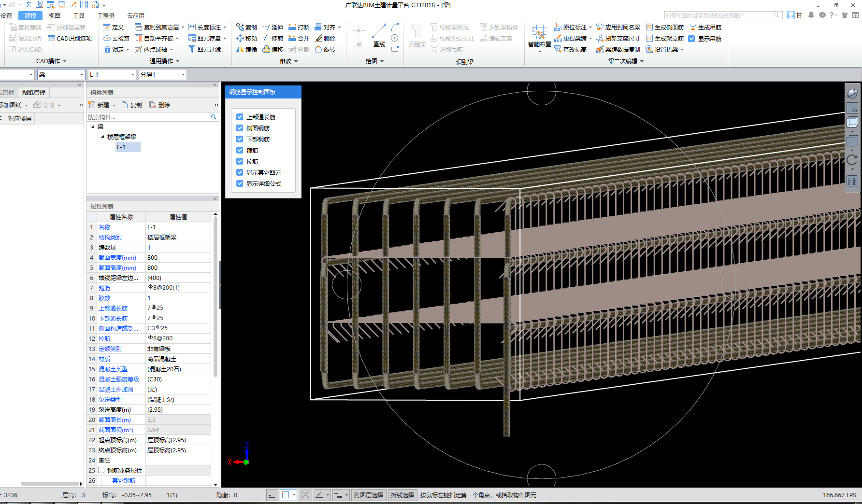Click 删除 button in component list

(160, 105)
